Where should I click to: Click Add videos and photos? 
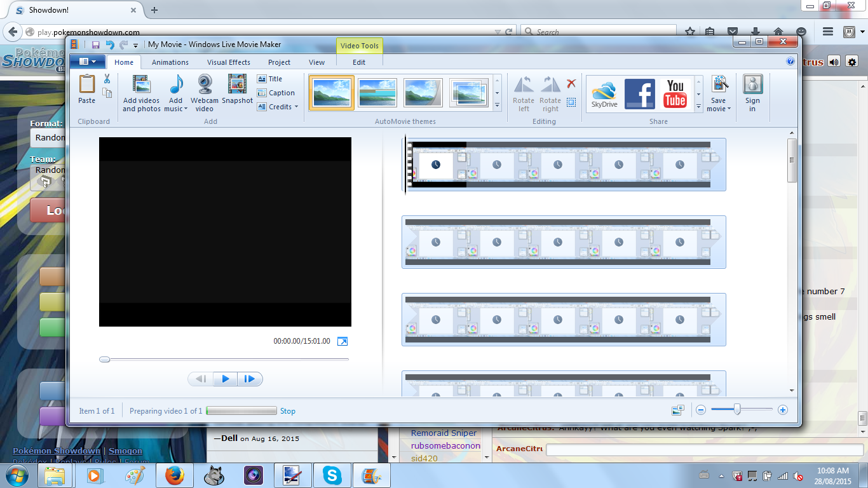tap(142, 93)
